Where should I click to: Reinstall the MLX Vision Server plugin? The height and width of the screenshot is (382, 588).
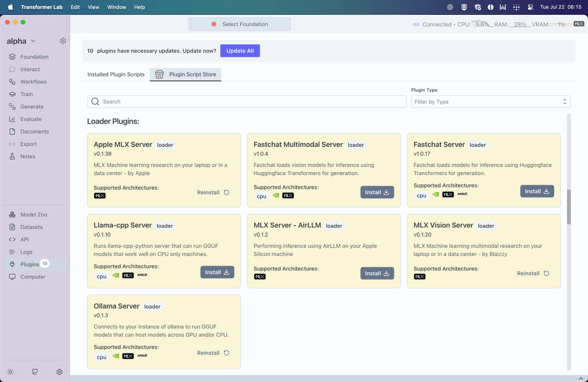click(x=533, y=273)
